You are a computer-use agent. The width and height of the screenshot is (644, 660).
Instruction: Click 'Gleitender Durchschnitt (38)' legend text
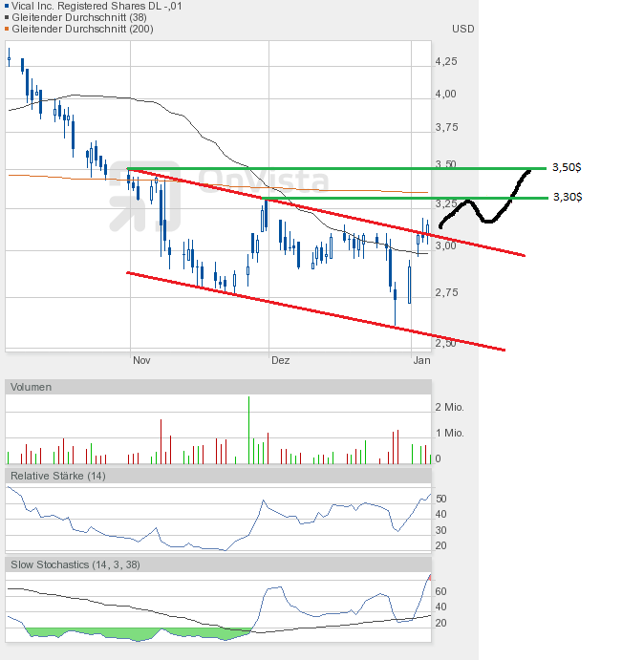click(79, 17)
